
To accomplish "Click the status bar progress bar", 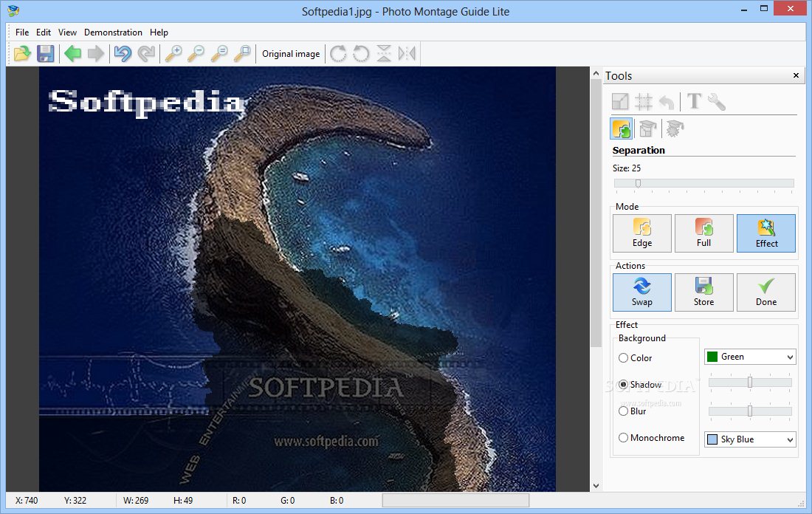I will [x=455, y=500].
